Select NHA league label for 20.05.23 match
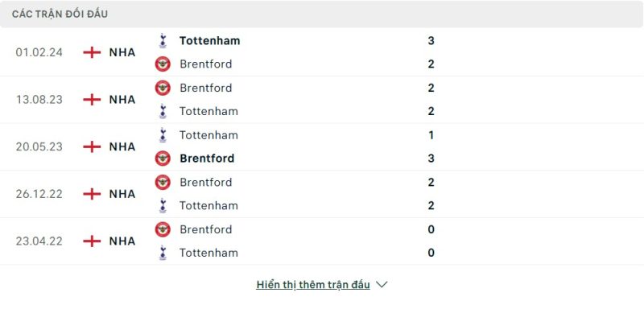The width and height of the screenshot is (644, 309). coord(122,147)
